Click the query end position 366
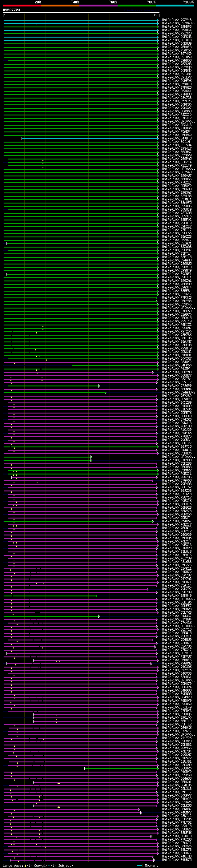 (x=155, y=15)
